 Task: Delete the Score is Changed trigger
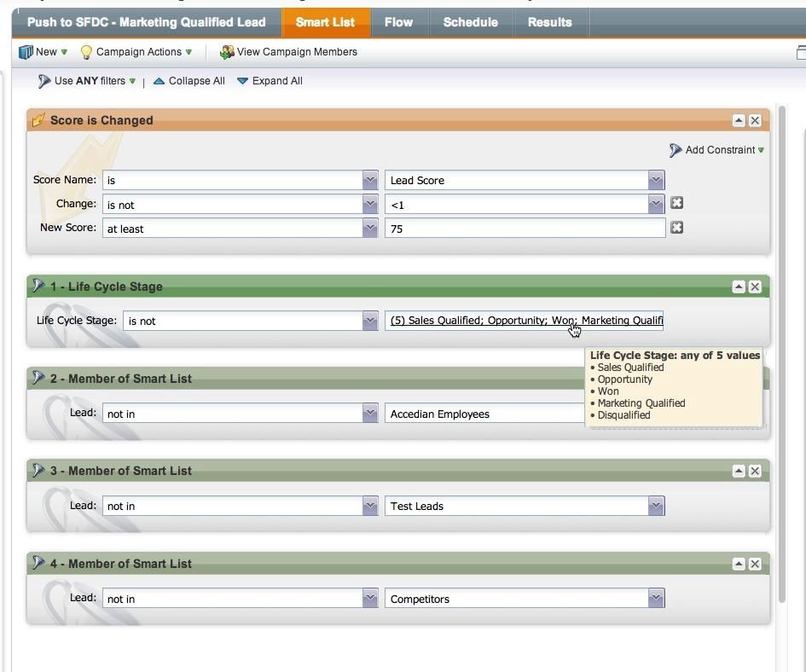click(755, 121)
